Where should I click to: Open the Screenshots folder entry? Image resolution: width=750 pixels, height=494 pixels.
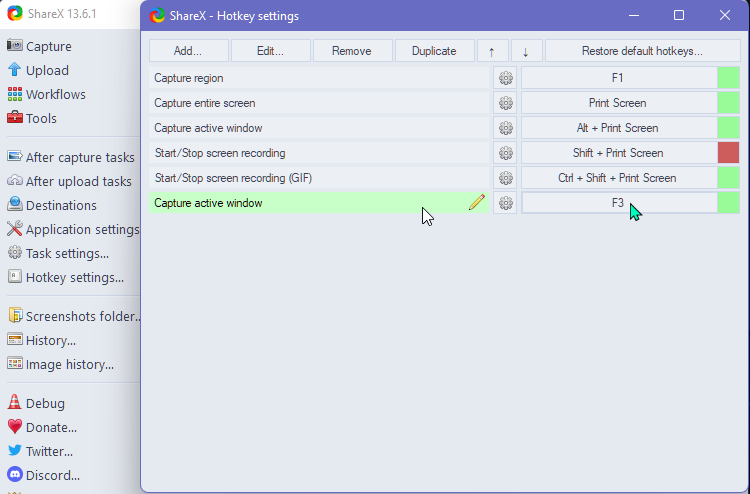coord(74,316)
